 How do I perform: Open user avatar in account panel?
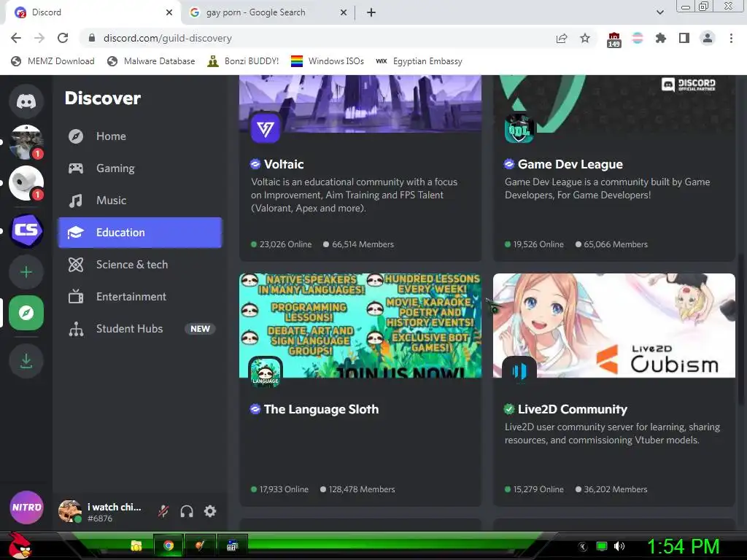[69, 511]
